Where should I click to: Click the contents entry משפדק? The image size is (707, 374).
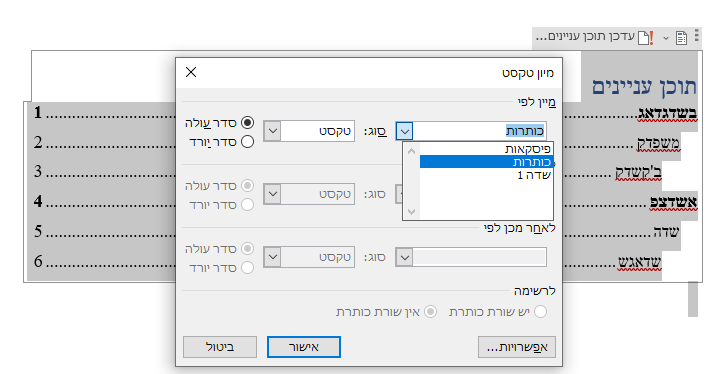tap(658, 143)
